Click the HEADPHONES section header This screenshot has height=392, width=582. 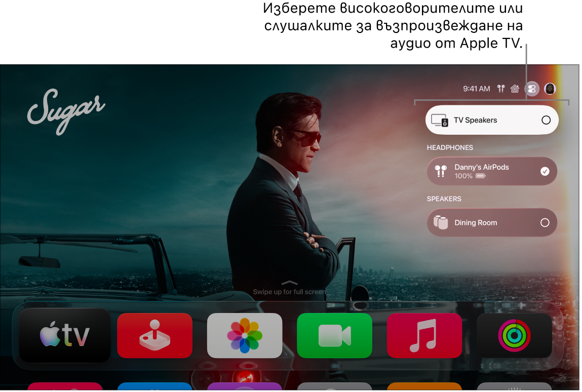[x=450, y=148]
